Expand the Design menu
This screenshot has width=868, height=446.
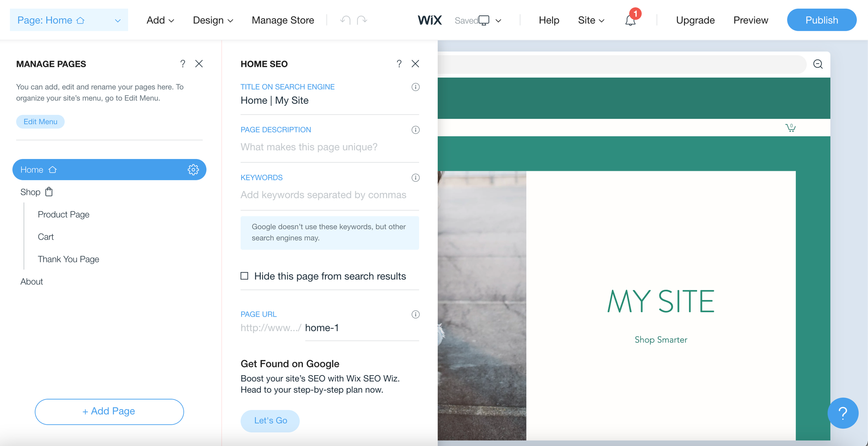[x=213, y=20]
